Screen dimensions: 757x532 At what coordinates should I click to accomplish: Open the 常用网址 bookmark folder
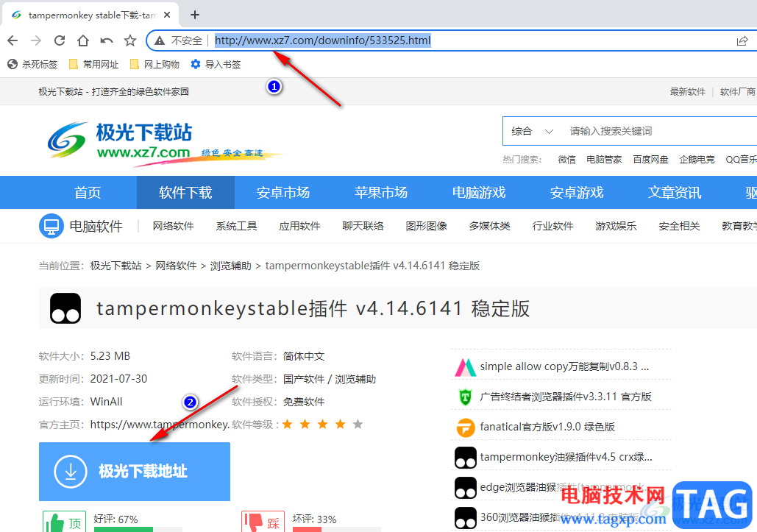94,64
